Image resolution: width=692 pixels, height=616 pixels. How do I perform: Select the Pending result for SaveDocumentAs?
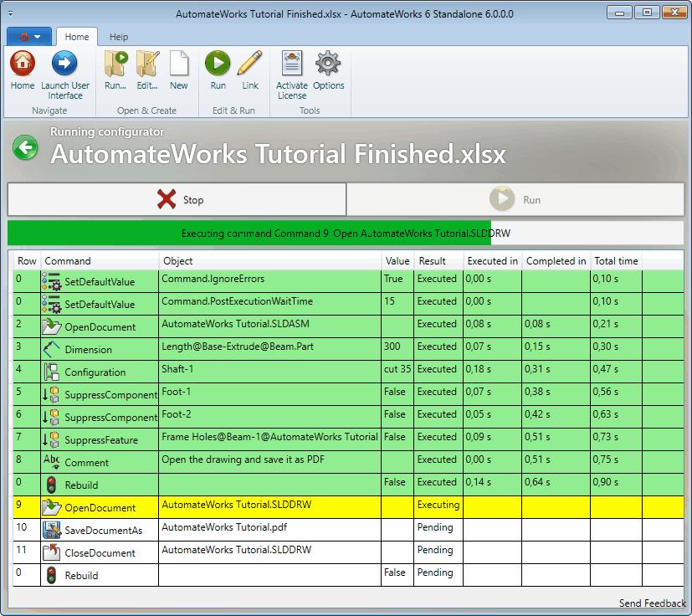tap(438, 530)
